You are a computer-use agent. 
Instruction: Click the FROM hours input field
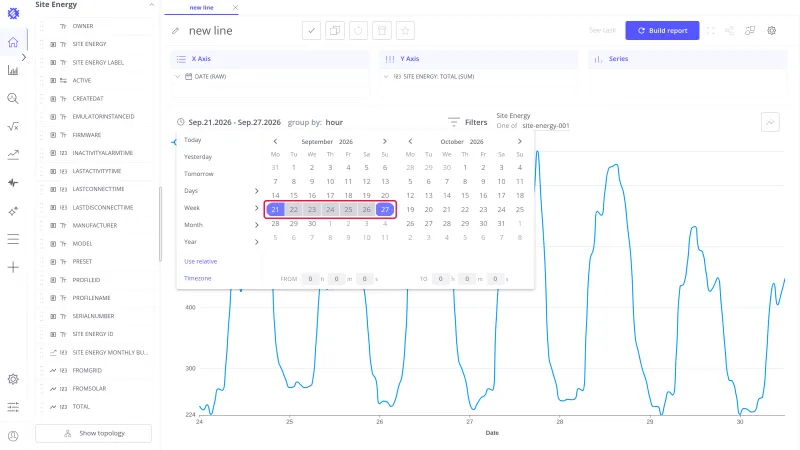310,279
